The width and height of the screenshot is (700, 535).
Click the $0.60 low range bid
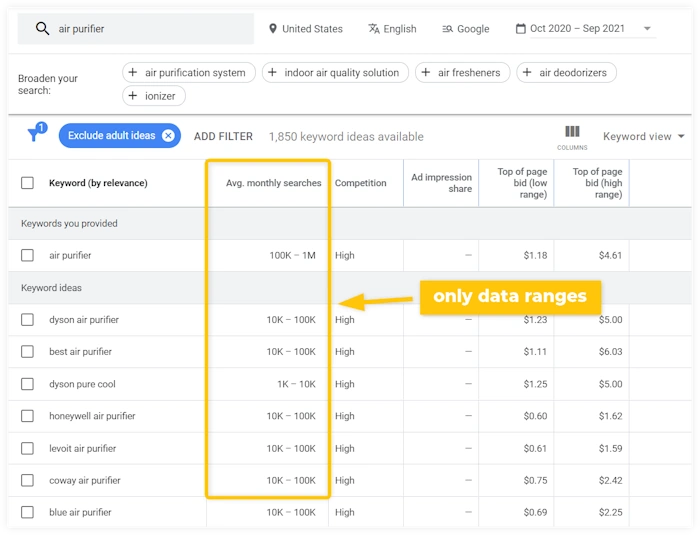[535, 416]
